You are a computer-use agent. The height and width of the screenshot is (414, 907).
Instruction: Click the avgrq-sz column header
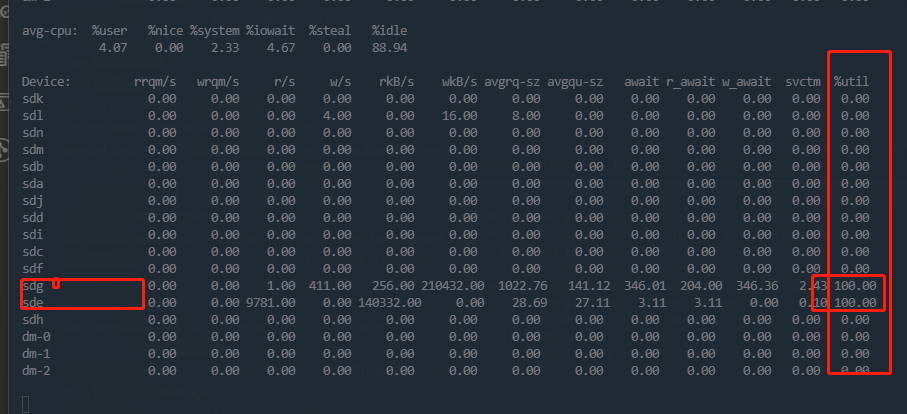pyautogui.click(x=511, y=81)
